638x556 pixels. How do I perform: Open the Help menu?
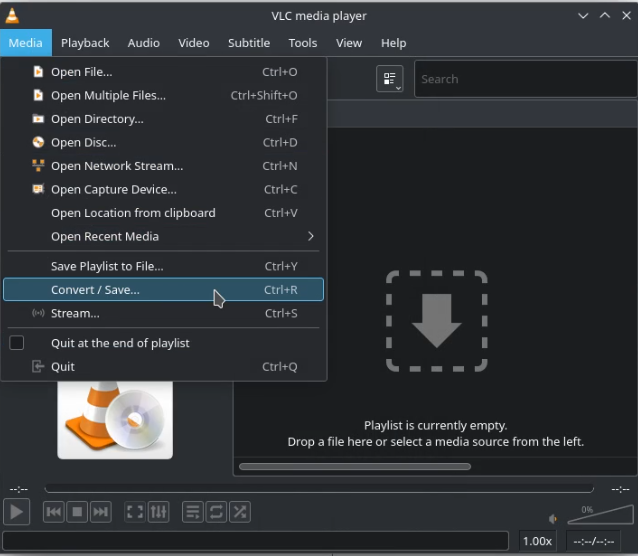pyautogui.click(x=393, y=42)
